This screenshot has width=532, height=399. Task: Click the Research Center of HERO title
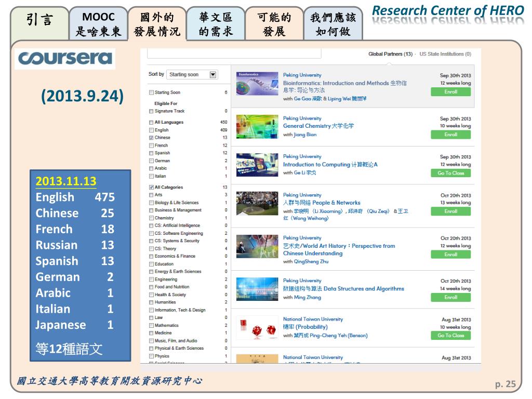click(448, 10)
